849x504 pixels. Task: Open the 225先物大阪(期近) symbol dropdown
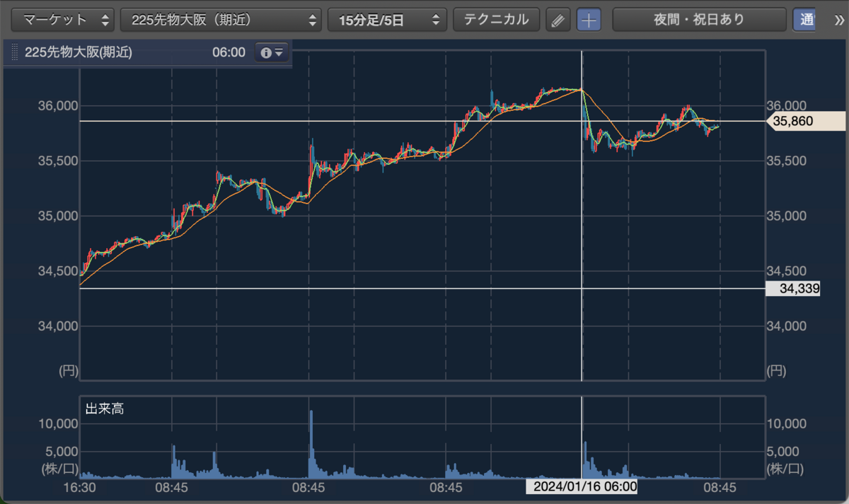click(221, 20)
